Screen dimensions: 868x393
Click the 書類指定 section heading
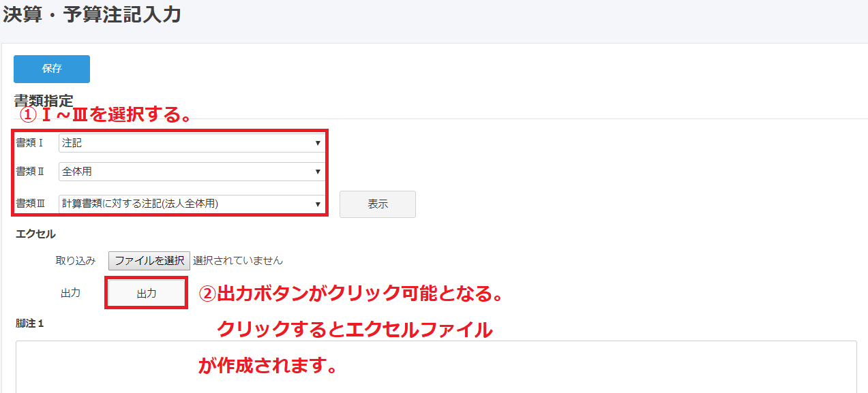[44, 101]
